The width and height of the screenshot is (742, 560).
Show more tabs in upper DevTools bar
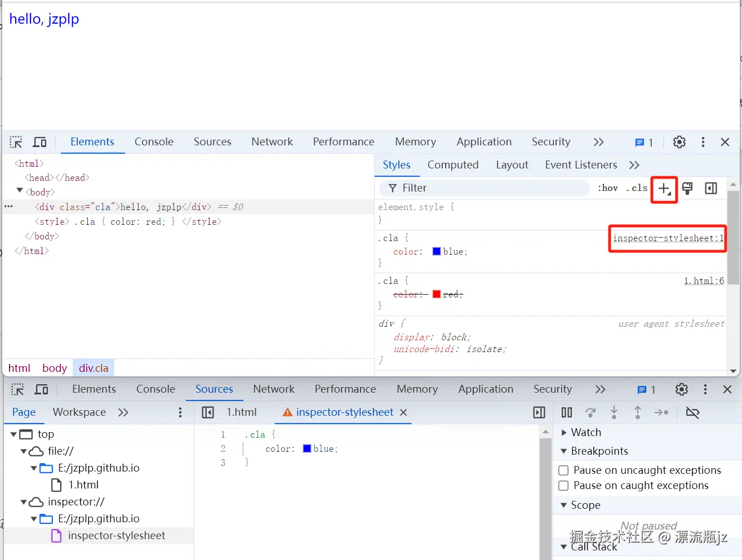point(599,142)
